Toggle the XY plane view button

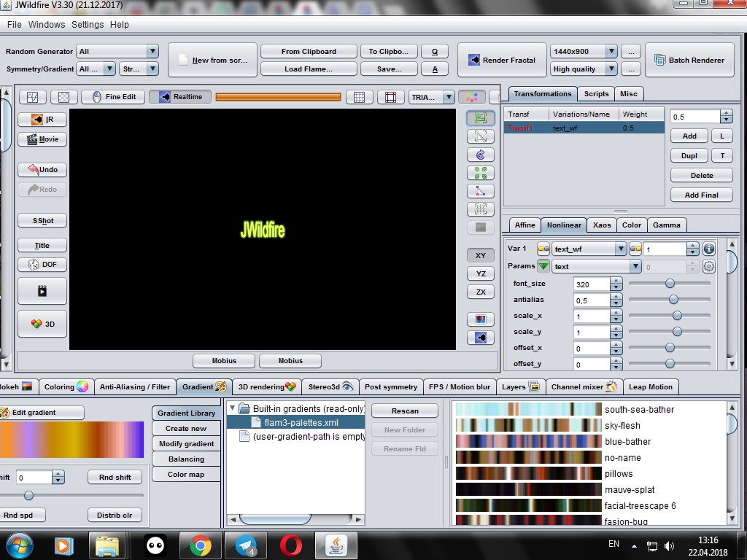click(x=480, y=256)
